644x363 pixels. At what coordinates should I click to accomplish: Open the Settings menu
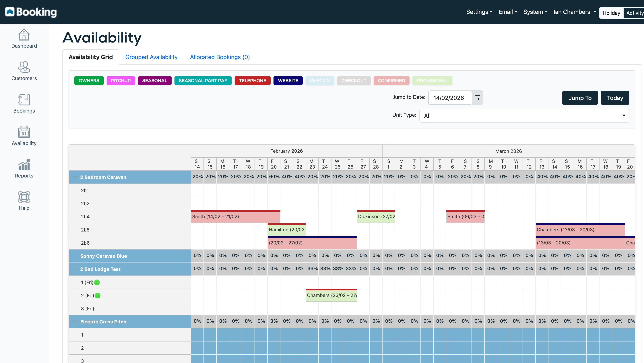click(x=479, y=12)
